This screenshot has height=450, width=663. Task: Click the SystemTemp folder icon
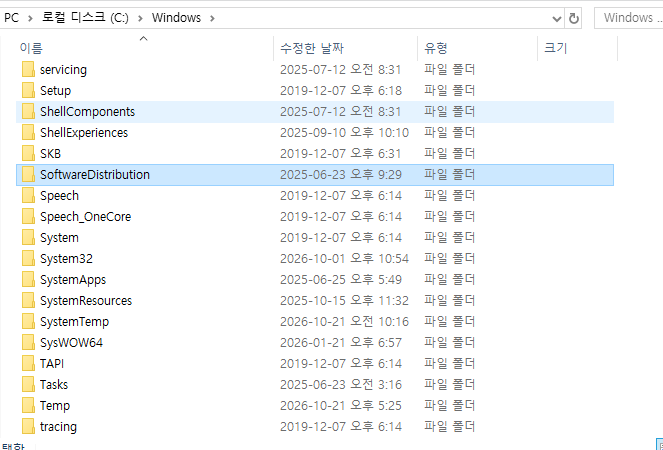(x=28, y=321)
